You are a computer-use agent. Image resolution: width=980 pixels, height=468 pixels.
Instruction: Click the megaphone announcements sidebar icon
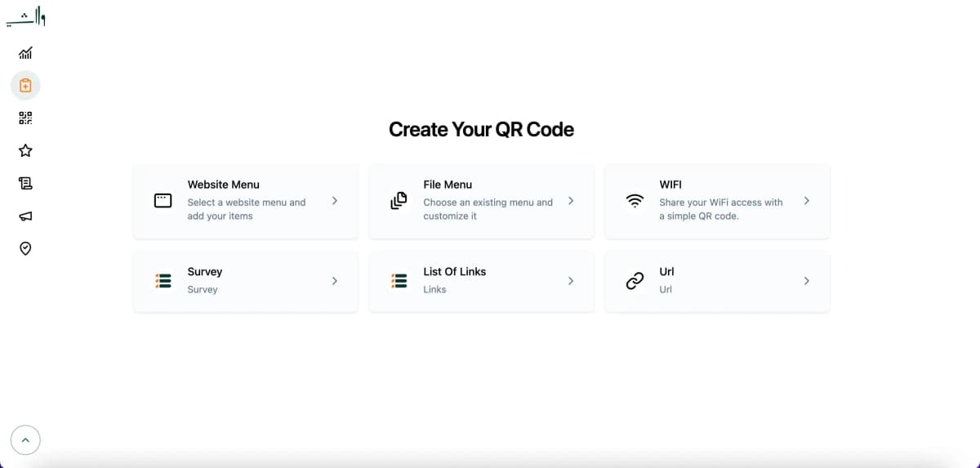click(25, 216)
